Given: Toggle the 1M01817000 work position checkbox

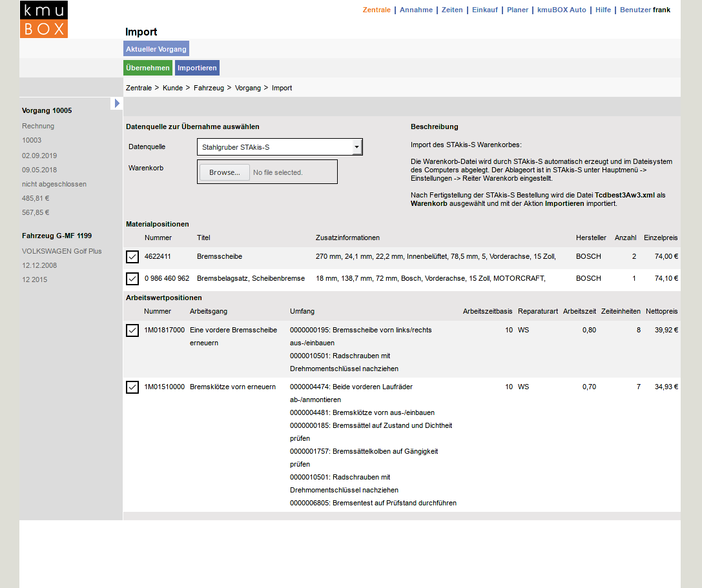Looking at the screenshot, I should (132, 330).
